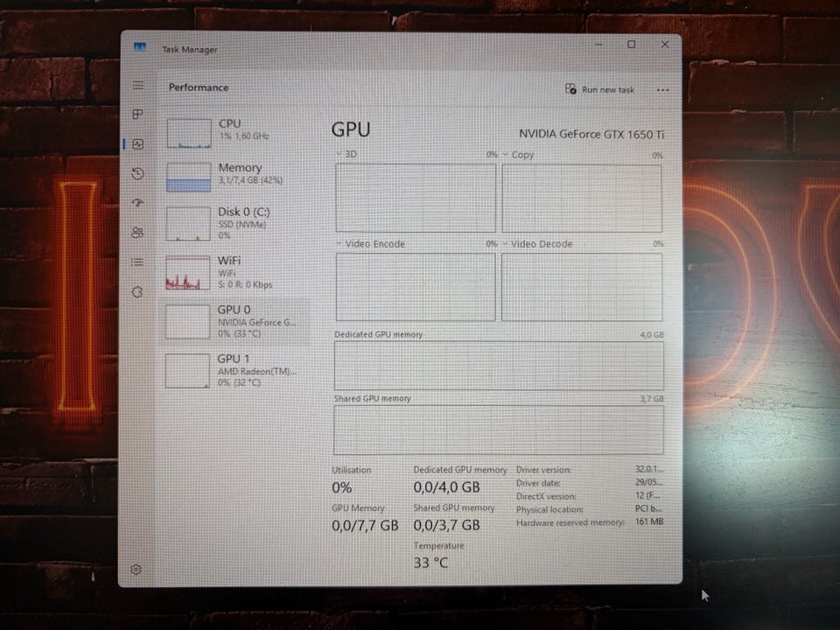Open the three-dot more options menu
The height and width of the screenshot is (630, 840).
662,90
